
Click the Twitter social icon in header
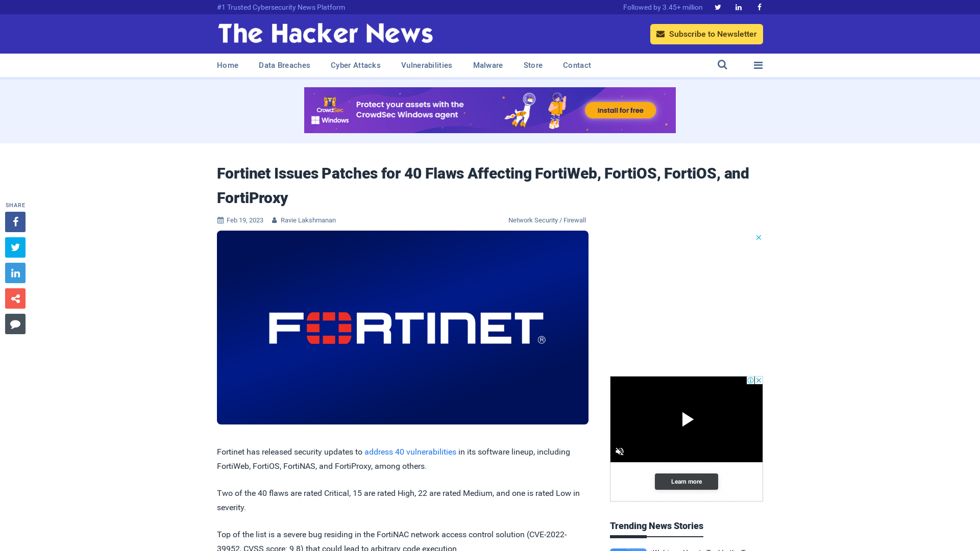[718, 7]
